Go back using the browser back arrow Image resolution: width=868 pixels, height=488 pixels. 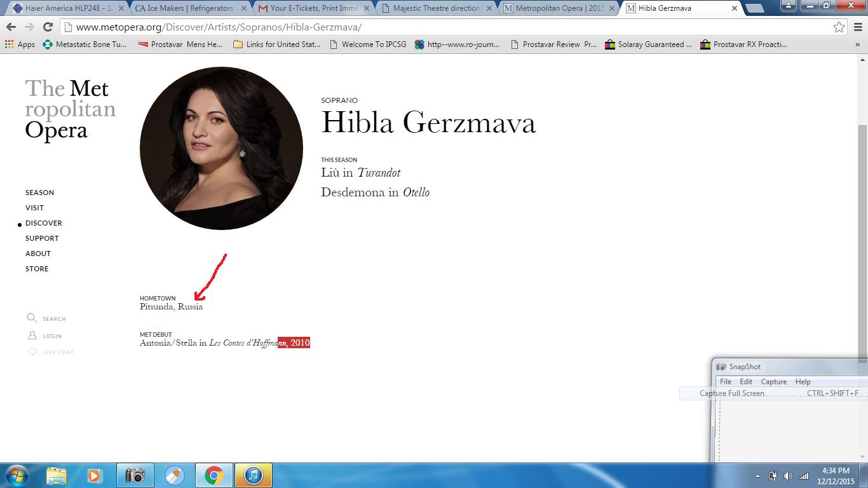tap(11, 27)
